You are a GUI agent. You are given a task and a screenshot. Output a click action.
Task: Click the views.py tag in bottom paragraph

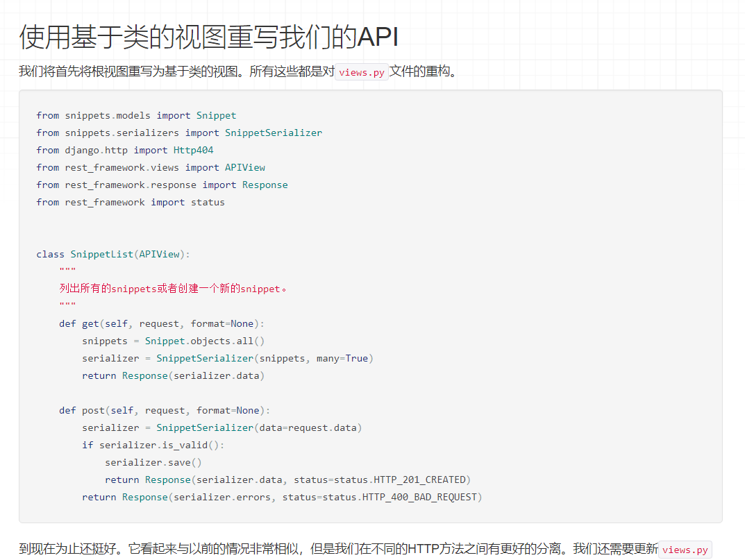pyautogui.click(x=685, y=550)
